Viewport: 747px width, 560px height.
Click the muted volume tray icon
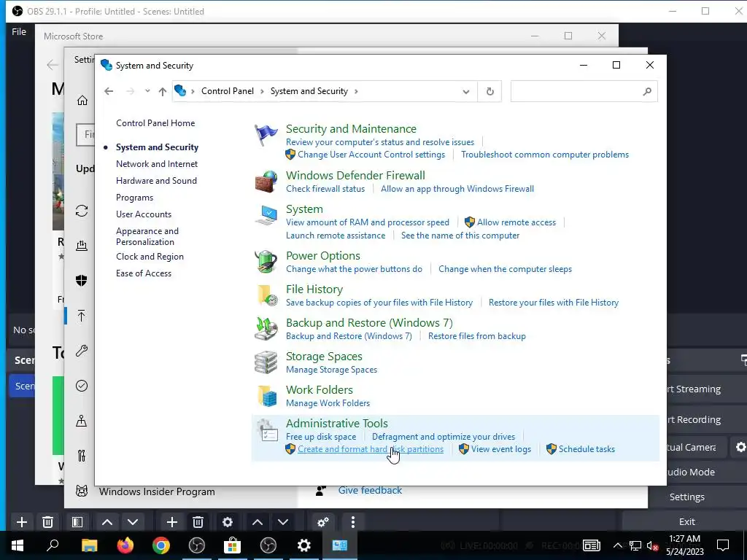652,545
